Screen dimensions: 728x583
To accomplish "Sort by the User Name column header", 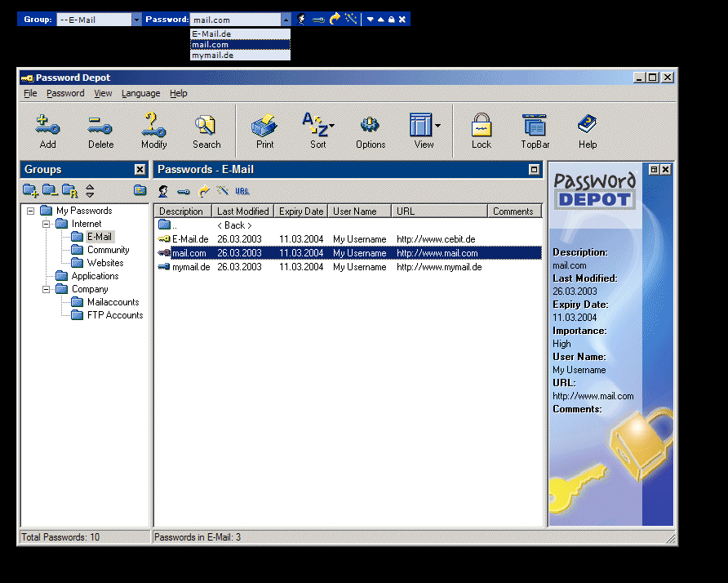I will click(360, 211).
